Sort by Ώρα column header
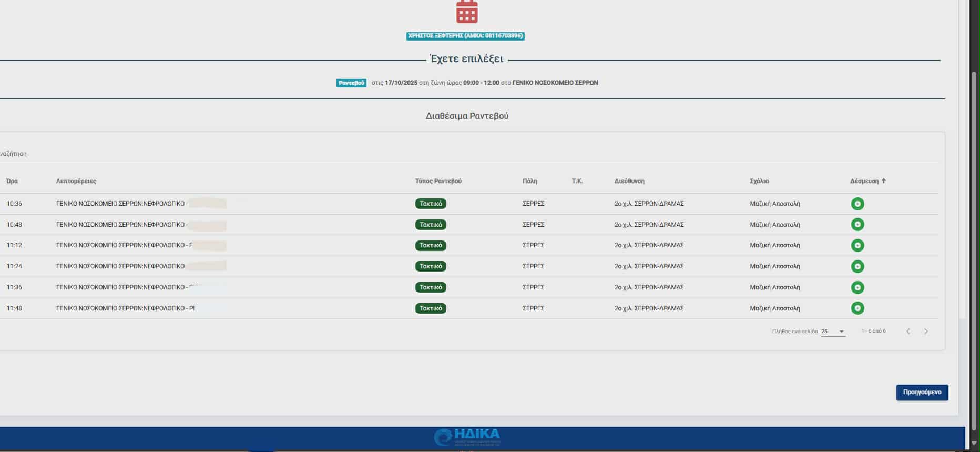 pos(12,181)
